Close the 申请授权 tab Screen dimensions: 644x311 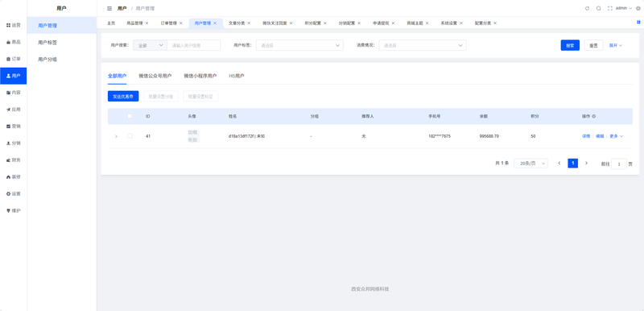click(x=393, y=23)
